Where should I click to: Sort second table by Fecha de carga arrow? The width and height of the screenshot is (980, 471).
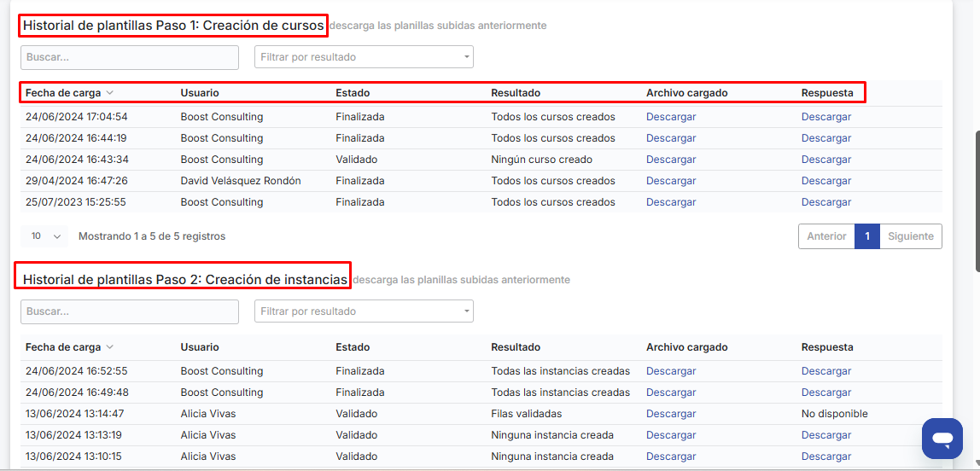(110, 347)
